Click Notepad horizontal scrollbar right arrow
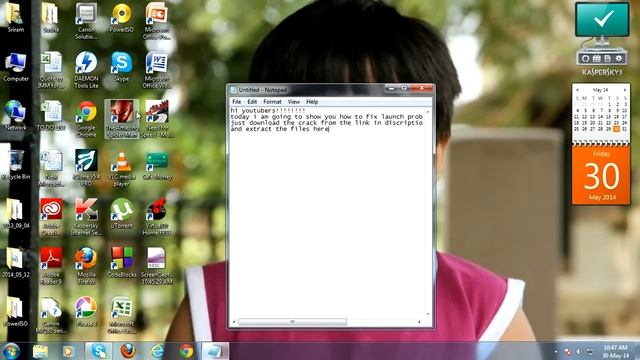 419,322
